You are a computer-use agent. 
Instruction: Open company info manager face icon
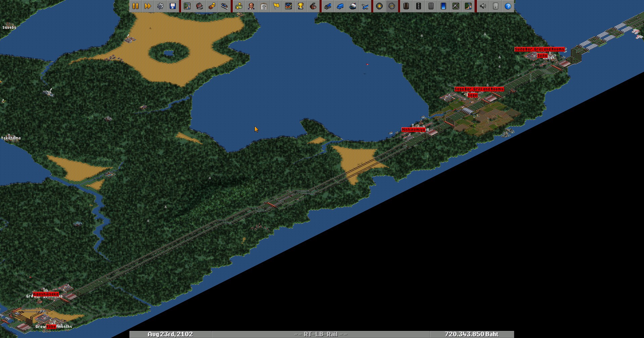click(x=251, y=6)
